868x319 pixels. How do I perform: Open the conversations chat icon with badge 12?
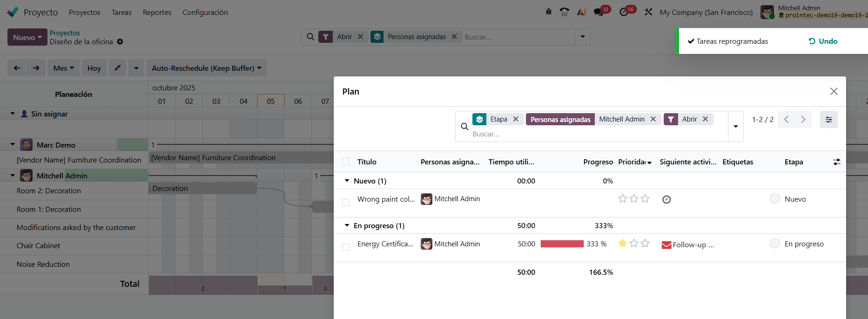(x=599, y=12)
